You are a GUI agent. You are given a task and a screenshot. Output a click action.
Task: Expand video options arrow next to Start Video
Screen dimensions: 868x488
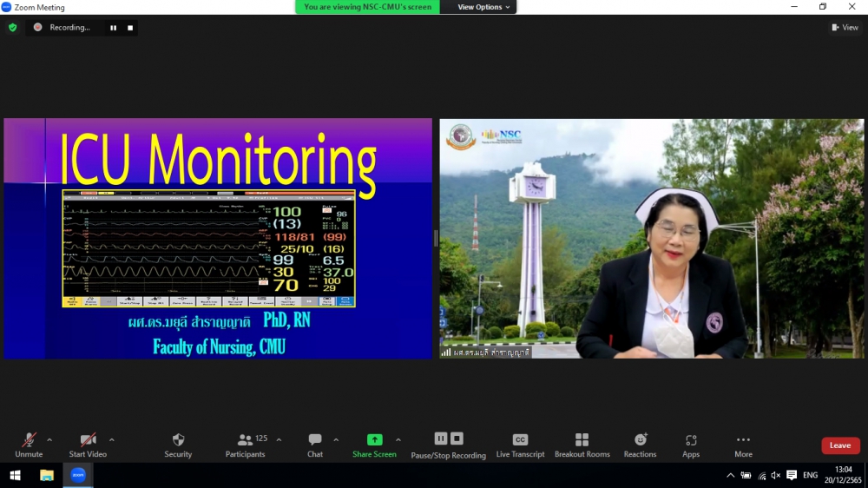click(x=112, y=439)
